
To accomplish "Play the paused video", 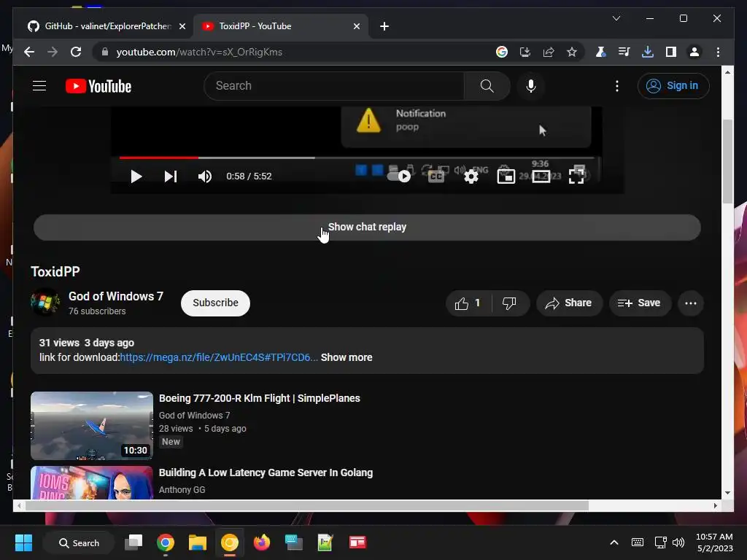I will 136,176.
